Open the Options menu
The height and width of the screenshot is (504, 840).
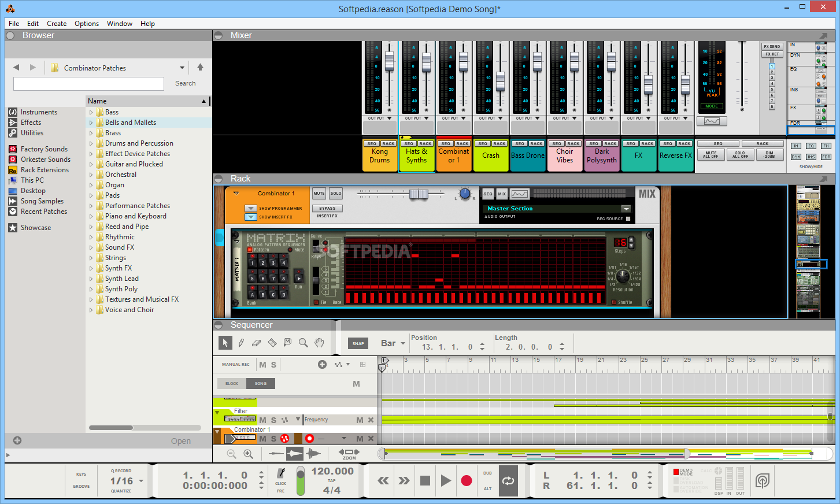(x=87, y=24)
